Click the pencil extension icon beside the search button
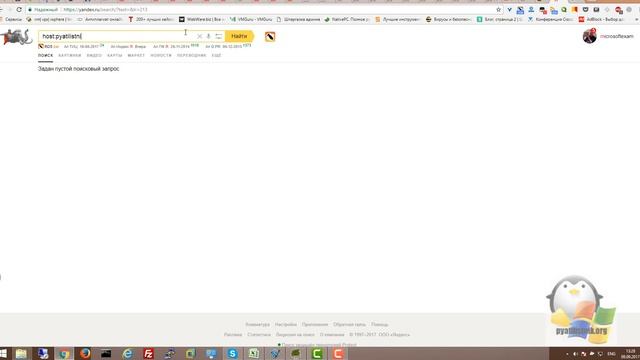This screenshot has height=360, width=640. coord(270,37)
